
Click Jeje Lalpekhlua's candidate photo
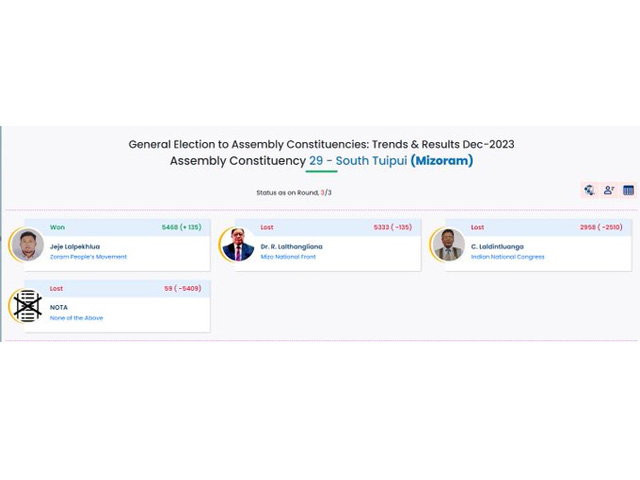coord(27,244)
